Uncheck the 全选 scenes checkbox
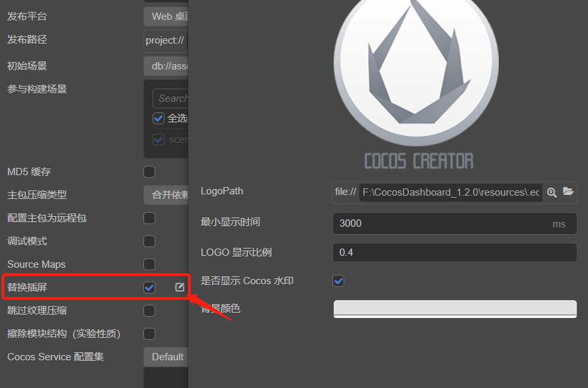Image resolution: width=588 pixels, height=388 pixels. point(159,118)
